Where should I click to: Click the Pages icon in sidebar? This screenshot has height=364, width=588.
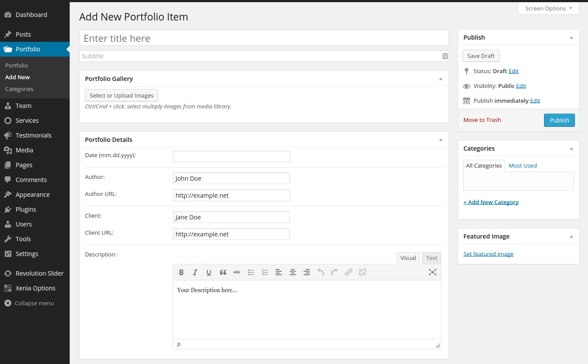point(8,165)
